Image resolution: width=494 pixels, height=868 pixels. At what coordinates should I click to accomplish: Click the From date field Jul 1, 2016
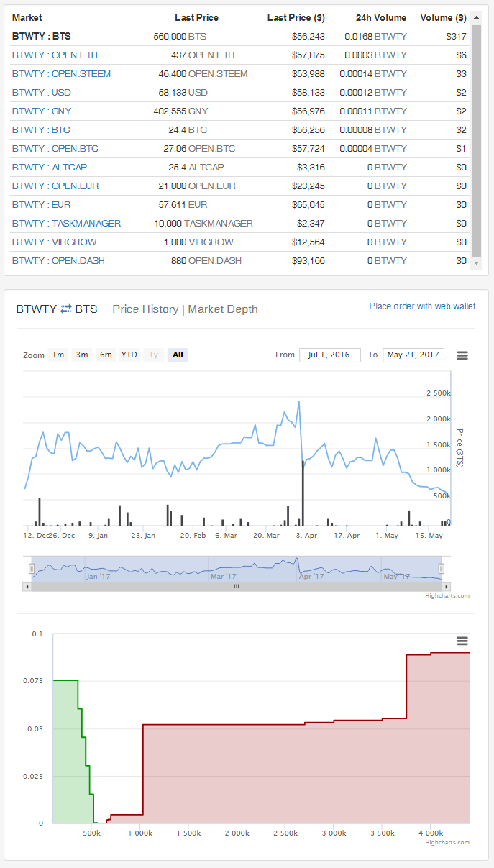click(330, 355)
